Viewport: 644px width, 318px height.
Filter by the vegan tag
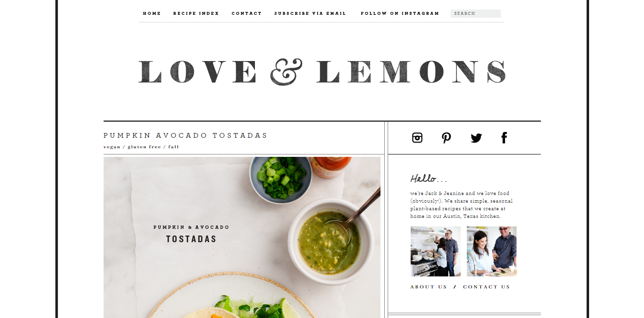click(112, 147)
